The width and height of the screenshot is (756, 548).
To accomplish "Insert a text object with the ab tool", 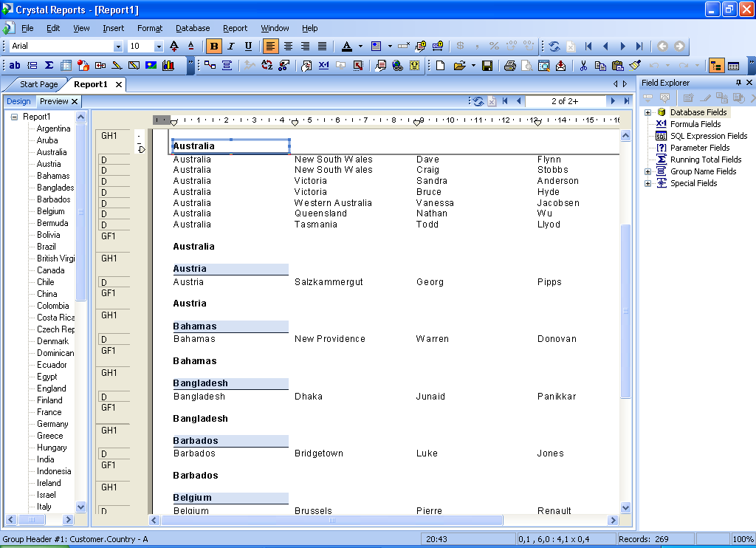I will coord(15,65).
